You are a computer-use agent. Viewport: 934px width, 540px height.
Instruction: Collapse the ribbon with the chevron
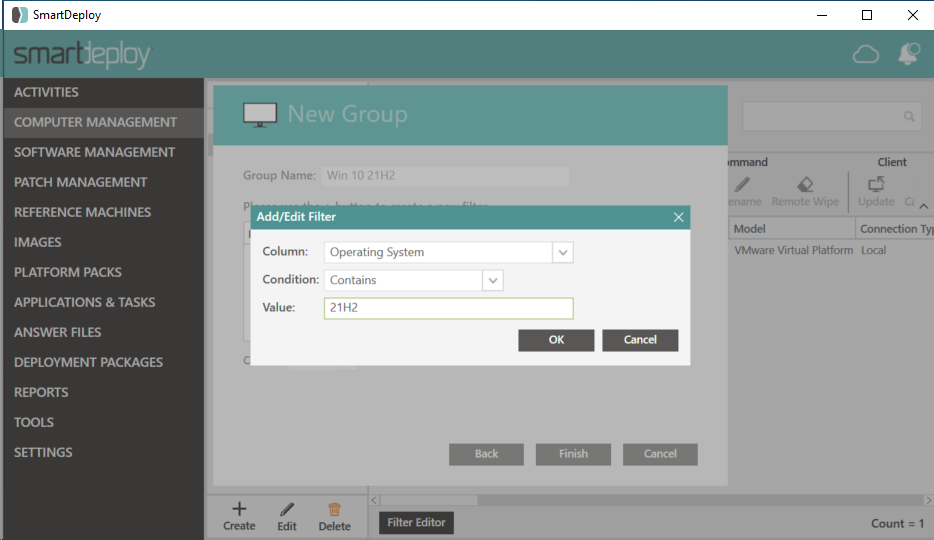coord(923,206)
